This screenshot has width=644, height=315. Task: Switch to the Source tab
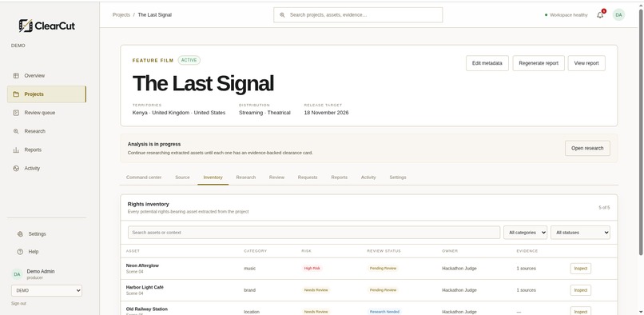tap(182, 177)
